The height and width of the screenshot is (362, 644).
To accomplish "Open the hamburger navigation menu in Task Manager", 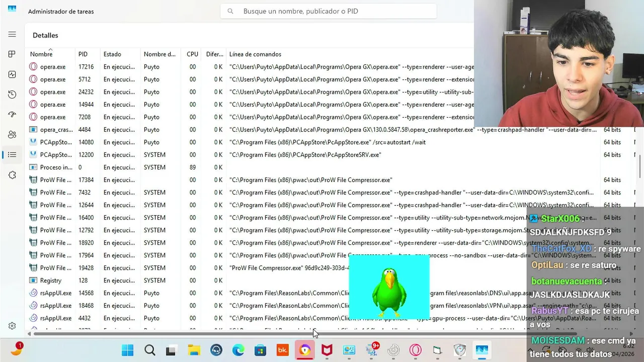I will 12,34.
